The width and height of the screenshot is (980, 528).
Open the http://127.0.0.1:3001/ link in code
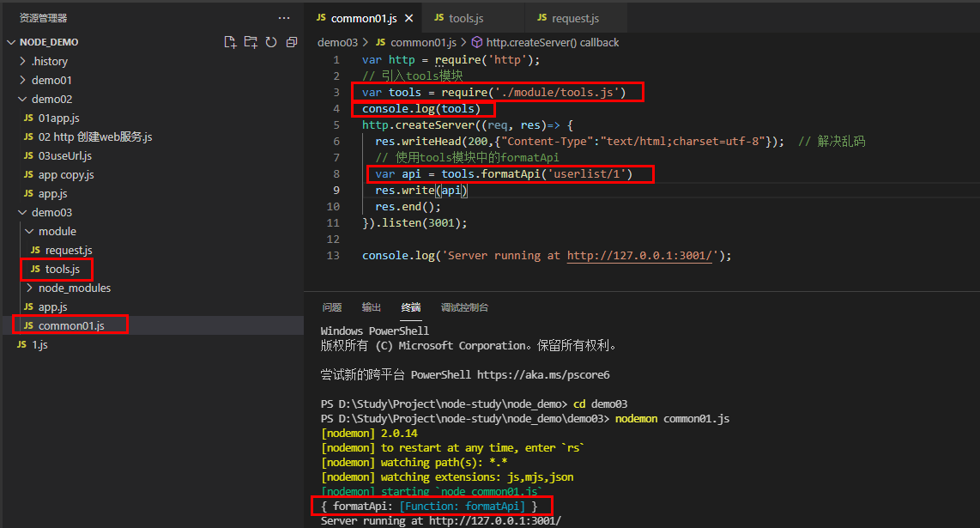click(639, 255)
